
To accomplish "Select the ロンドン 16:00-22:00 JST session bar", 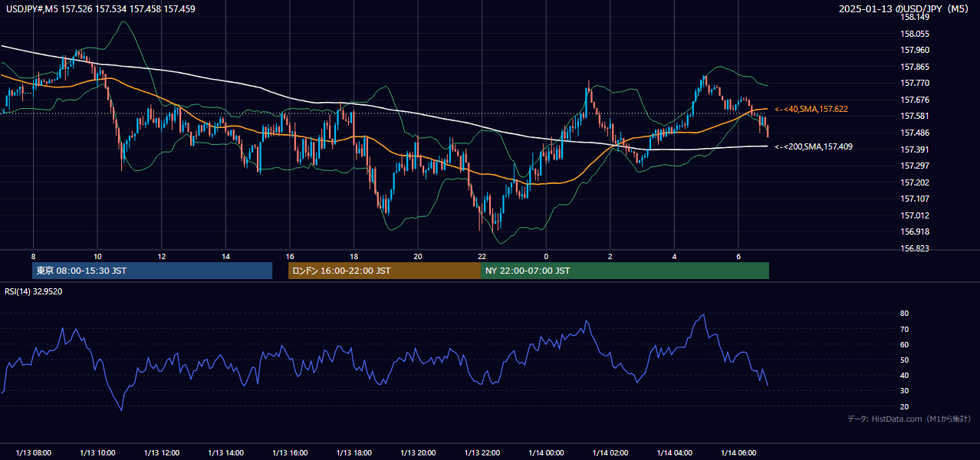I will (384, 271).
